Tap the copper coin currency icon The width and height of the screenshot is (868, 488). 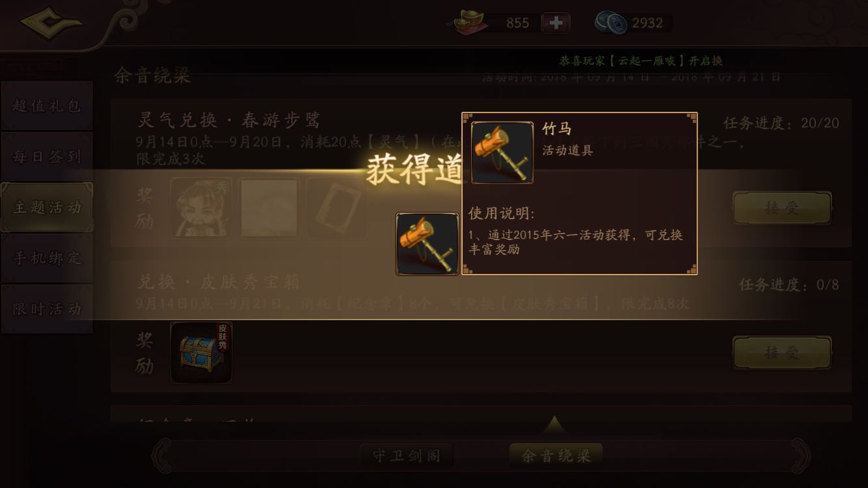(x=611, y=23)
